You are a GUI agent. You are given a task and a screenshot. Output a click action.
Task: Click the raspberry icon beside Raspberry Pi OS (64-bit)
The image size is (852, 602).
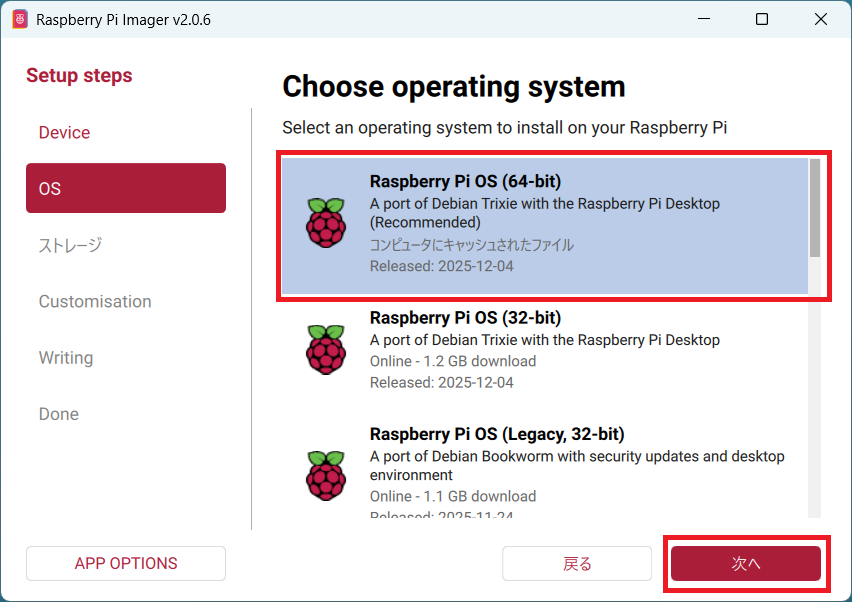click(x=325, y=223)
